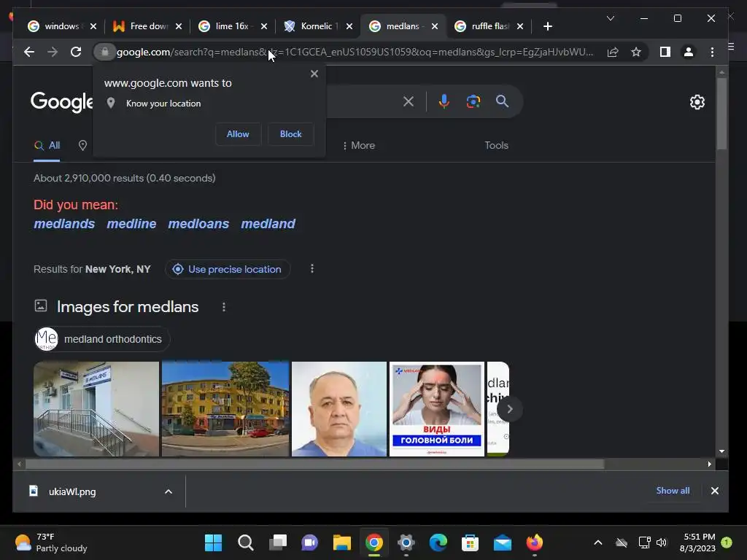This screenshot has height=560, width=747.
Task: Select medland orthodontics chip
Action: point(102,339)
